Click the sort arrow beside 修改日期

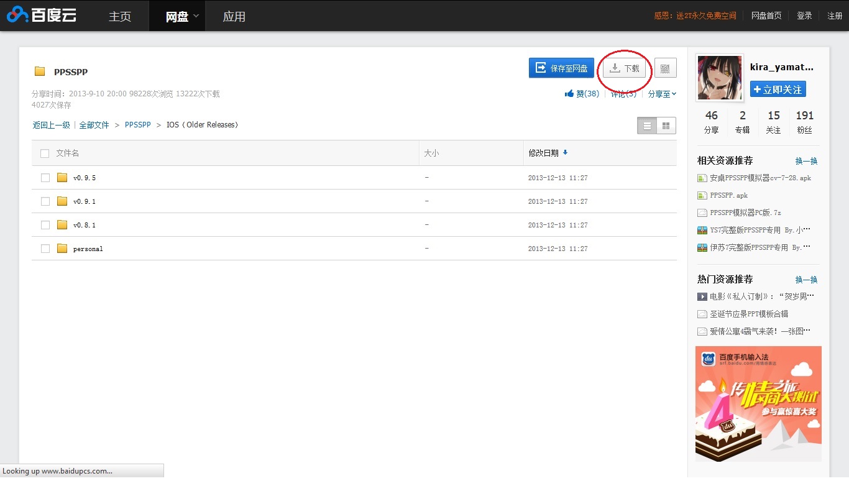565,152
